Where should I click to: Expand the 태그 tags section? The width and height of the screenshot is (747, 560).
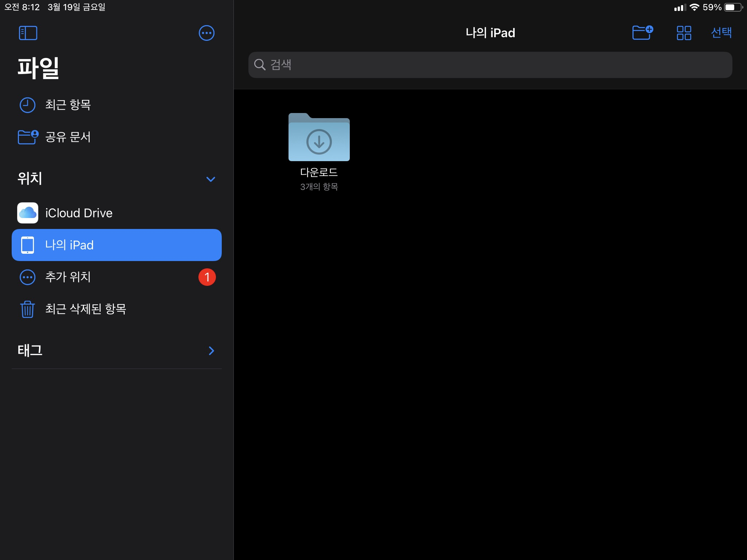[211, 351]
